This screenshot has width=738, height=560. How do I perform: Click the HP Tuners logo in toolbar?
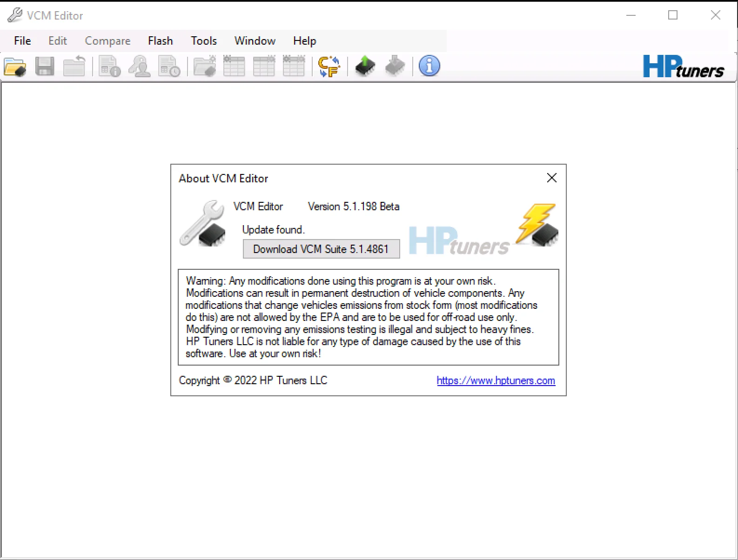pyautogui.click(x=684, y=67)
